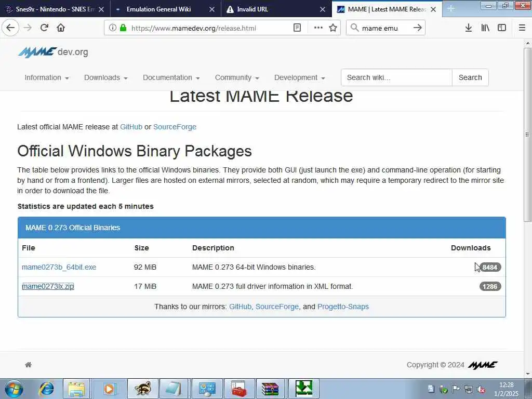Click the network tray icon
Image resolution: width=532 pixels, height=399 pixels.
coord(468,389)
